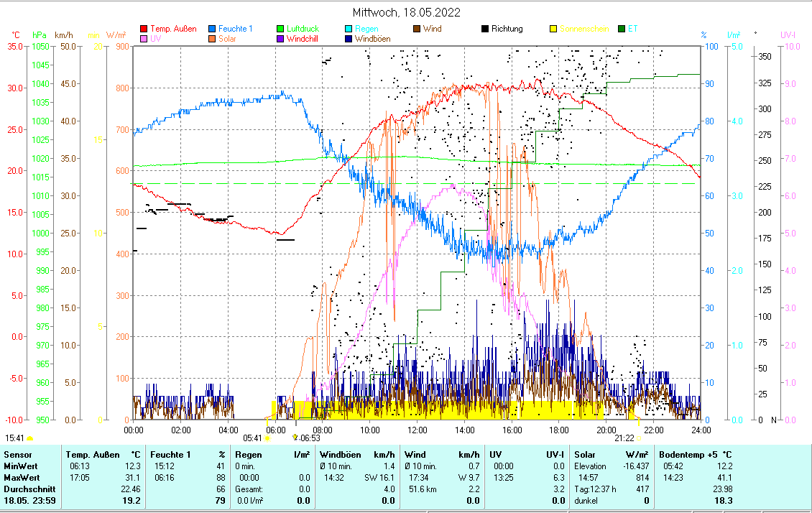
Task: Click the Solar W/m² column header in table
Action: click(x=612, y=455)
